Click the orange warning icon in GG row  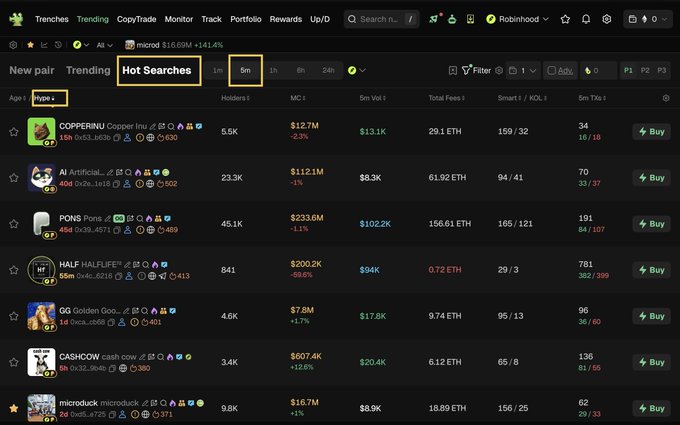(x=134, y=322)
